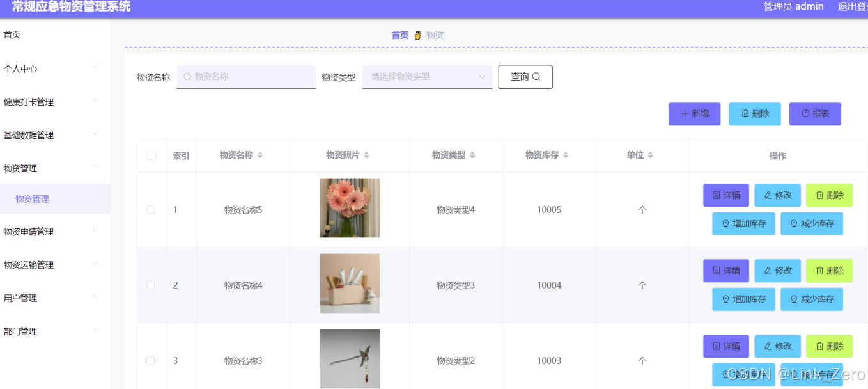Toggle the select-all checkbox in the table header
Image resolution: width=868 pixels, height=389 pixels.
[x=151, y=155]
